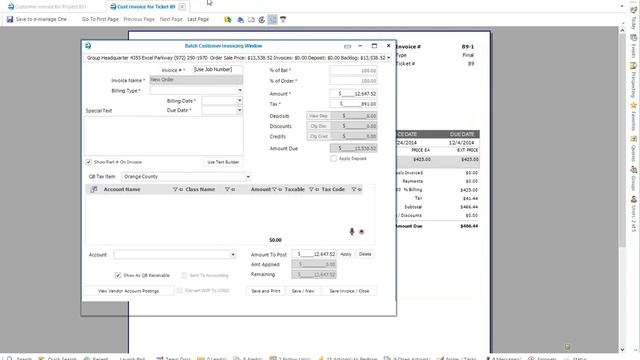Viewport: 640px width, 360px height.
Task: Click the Apply button next to Amount To Post
Action: 346,254
